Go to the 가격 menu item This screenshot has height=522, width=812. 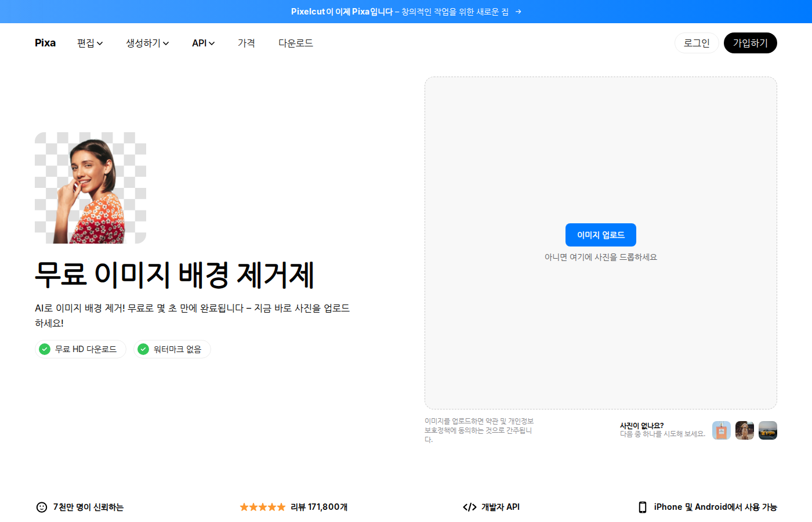click(x=246, y=43)
